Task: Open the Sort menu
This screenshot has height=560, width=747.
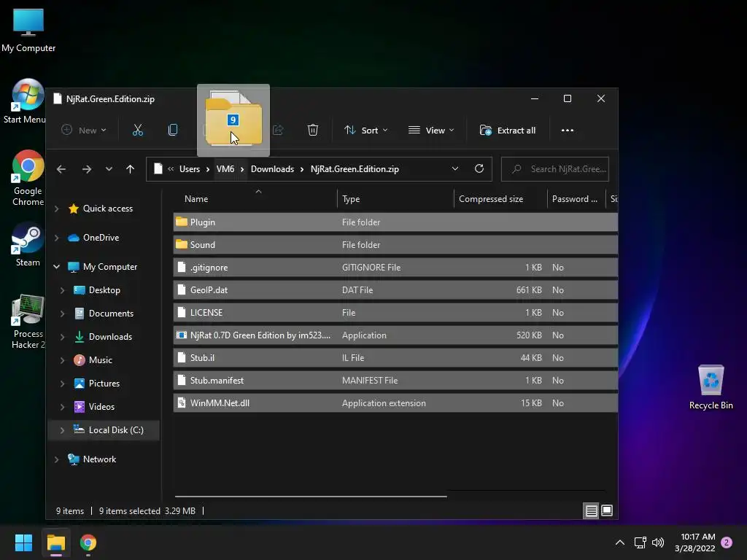Action: coord(366,130)
